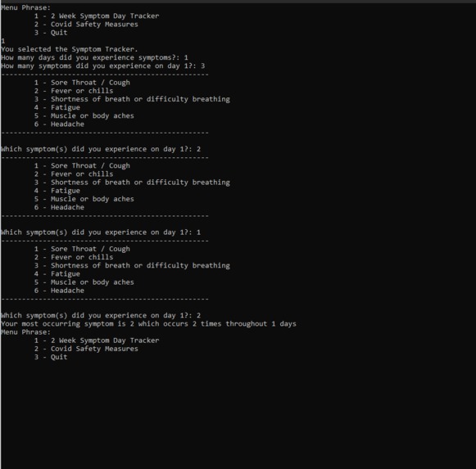This screenshot has height=469, width=476.
Task: Click 'How many days did you experience symptoms' line
Action: pyautogui.click(x=94, y=57)
